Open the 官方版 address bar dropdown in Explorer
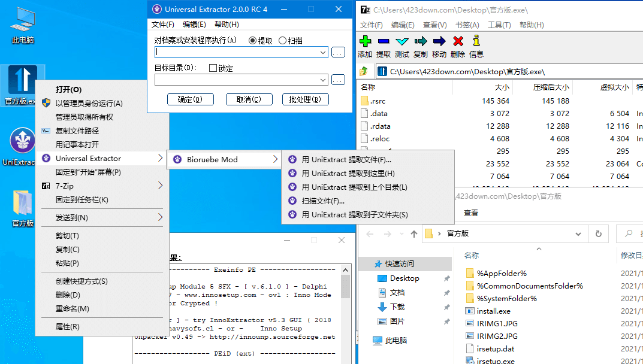Screen dimensions: 643x364 pyautogui.click(x=578, y=234)
